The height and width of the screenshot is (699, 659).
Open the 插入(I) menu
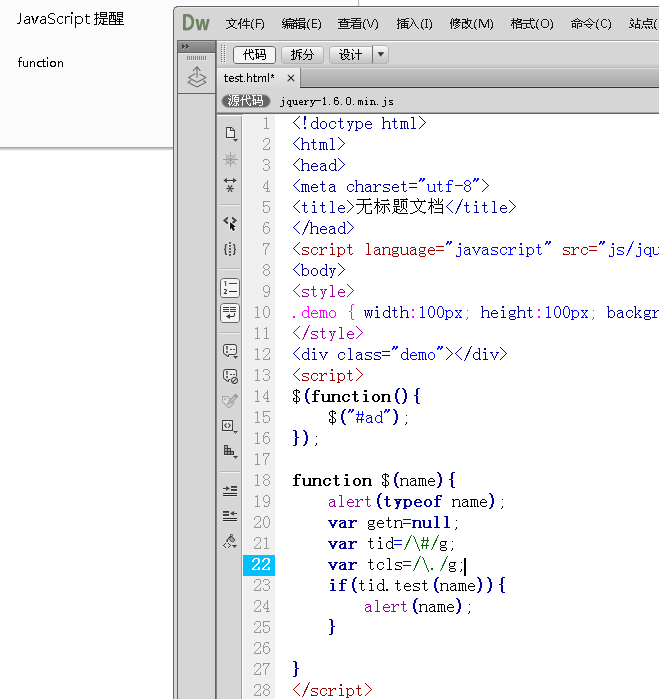414,24
